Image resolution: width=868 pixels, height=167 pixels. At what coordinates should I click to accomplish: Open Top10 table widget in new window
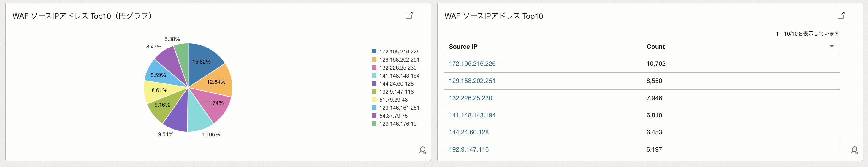click(841, 15)
